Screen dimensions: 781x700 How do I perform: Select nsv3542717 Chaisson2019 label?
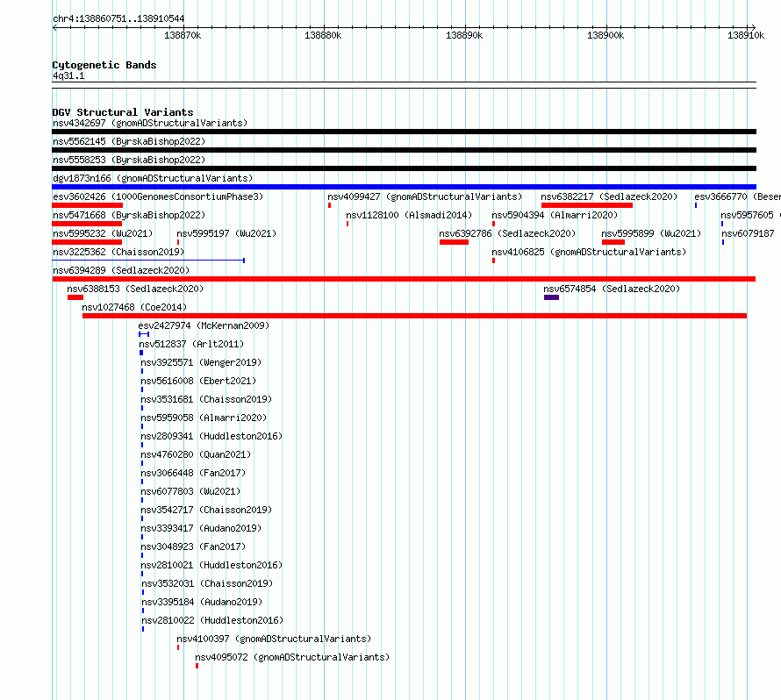[206, 510]
